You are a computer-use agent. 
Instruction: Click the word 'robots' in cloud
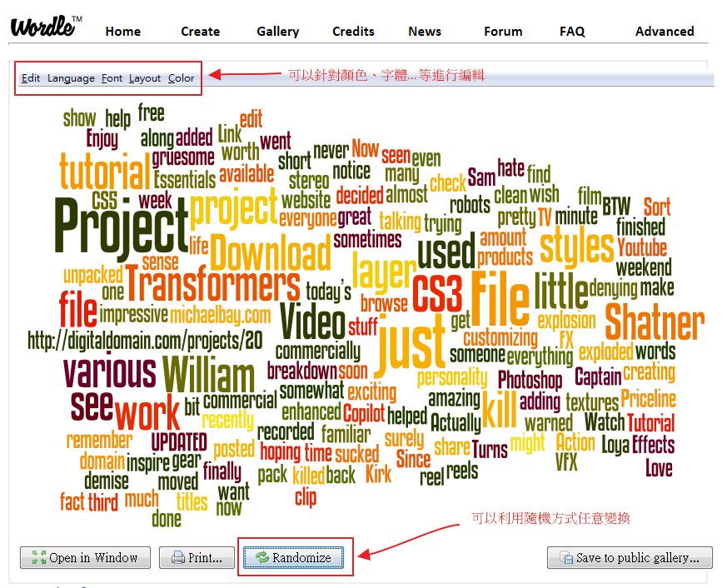point(471,204)
